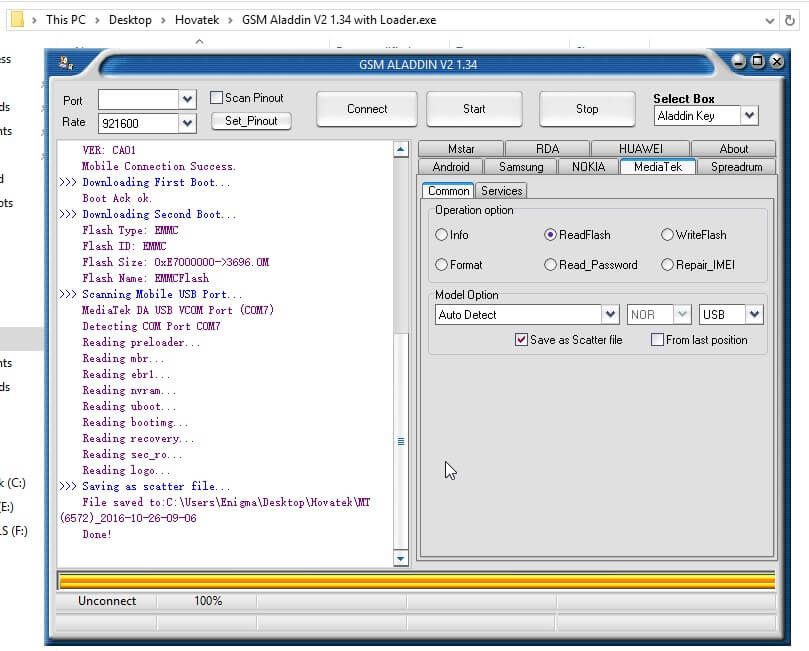Switch to the Services sub-tab
The height and width of the screenshot is (651, 809).
[501, 191]
